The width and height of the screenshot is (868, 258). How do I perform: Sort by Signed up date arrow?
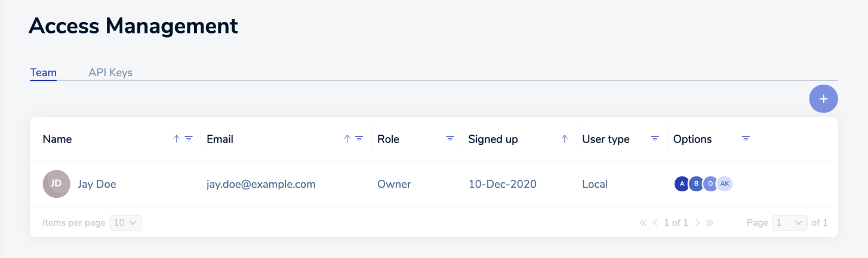pyautogui.click(x=564, y=139)
